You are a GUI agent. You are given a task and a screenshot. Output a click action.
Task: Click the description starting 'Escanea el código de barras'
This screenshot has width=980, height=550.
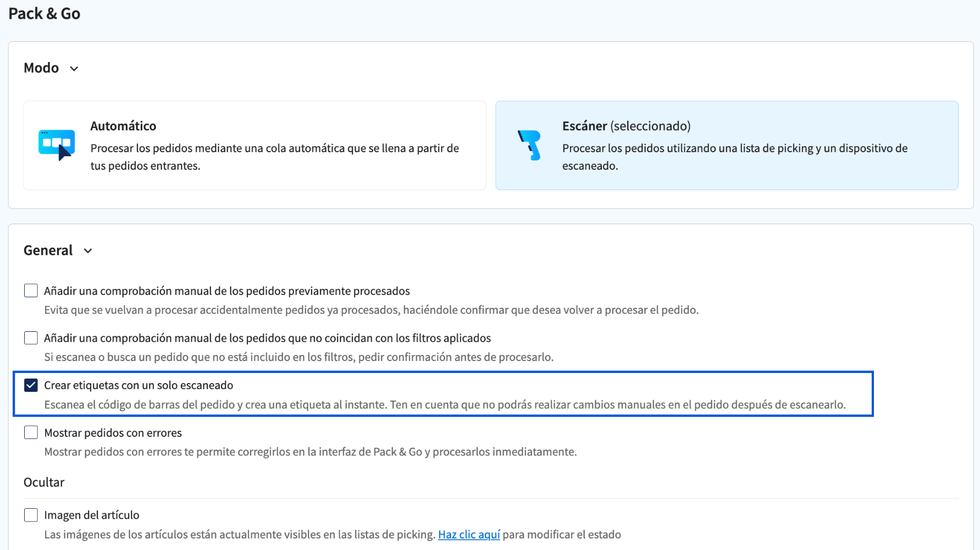pos(445,404)
